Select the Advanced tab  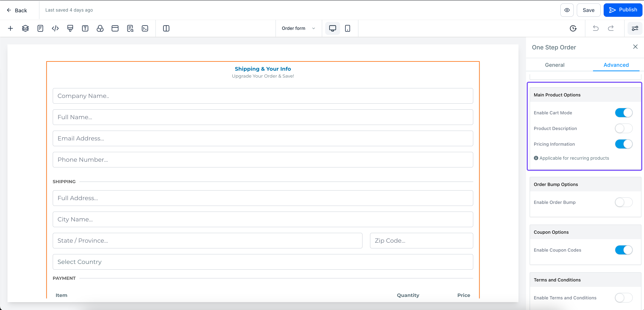pyautogui.click(x=616, y=65)
